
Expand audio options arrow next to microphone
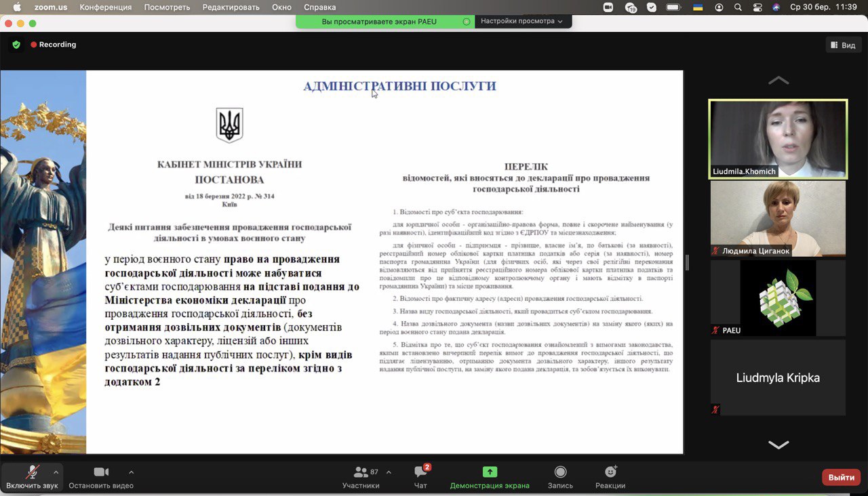coord(56,472)
